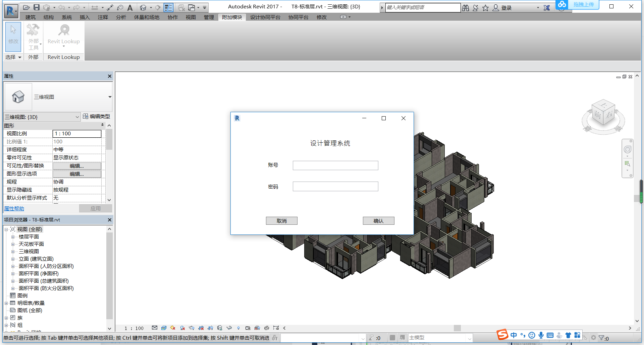Click the 应用 button in Properties panel

click(95, 208)
